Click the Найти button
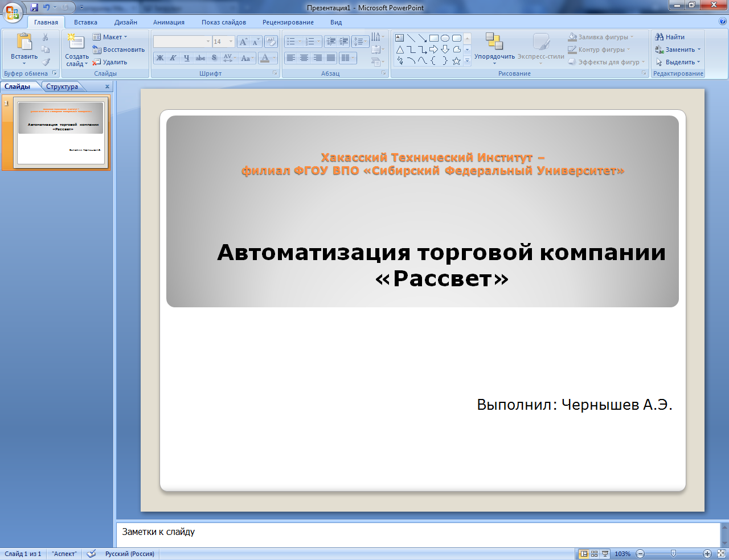This screenshot has width=729, height=560. pyautogui.click(x=670, y=37)
